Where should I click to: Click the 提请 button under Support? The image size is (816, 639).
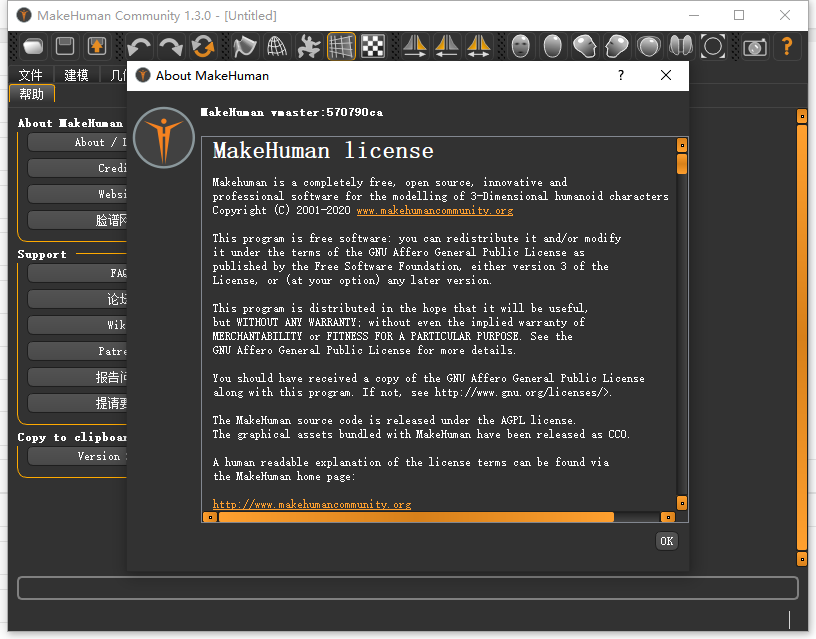point(77,403)
